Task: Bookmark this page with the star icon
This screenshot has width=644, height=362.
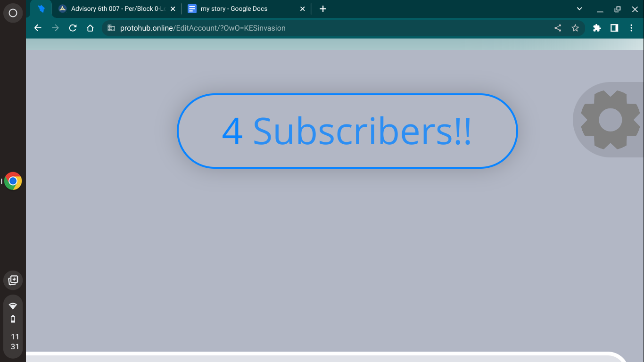Action: [x=575, y=28]
